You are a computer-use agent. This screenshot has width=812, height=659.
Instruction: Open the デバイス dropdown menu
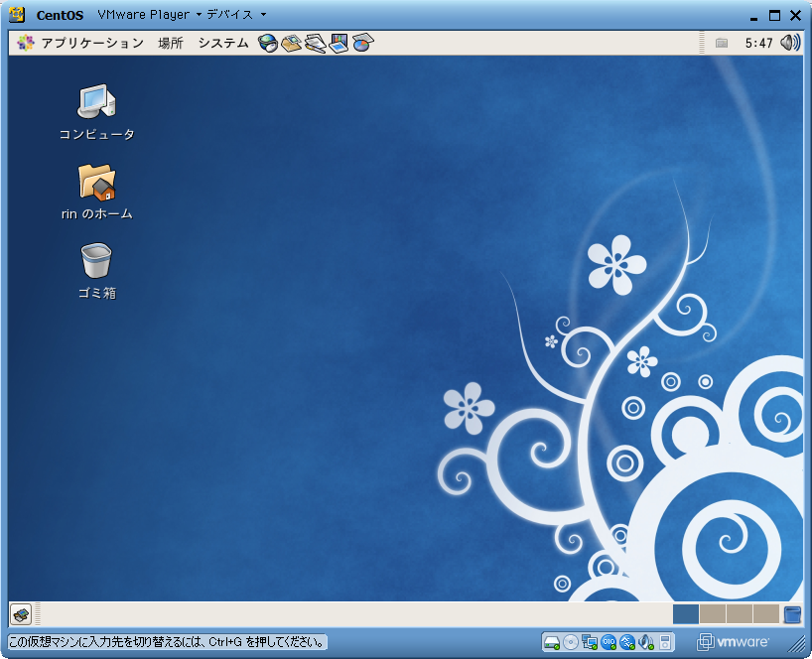[x=236, y=15]
